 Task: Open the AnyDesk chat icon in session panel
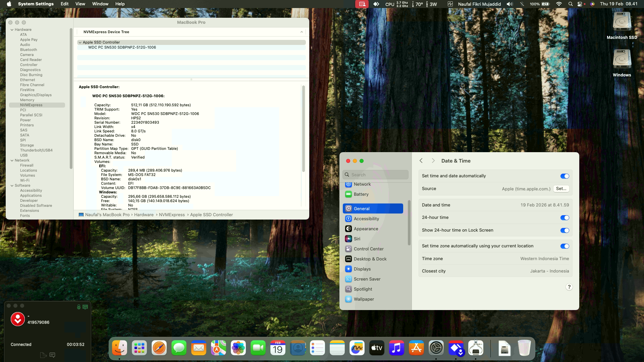[x=52, y=355]
